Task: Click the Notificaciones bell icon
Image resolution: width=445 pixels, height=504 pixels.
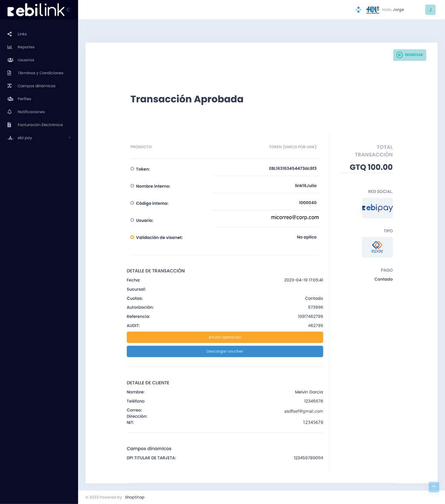Action: click(x=10, y=112)
